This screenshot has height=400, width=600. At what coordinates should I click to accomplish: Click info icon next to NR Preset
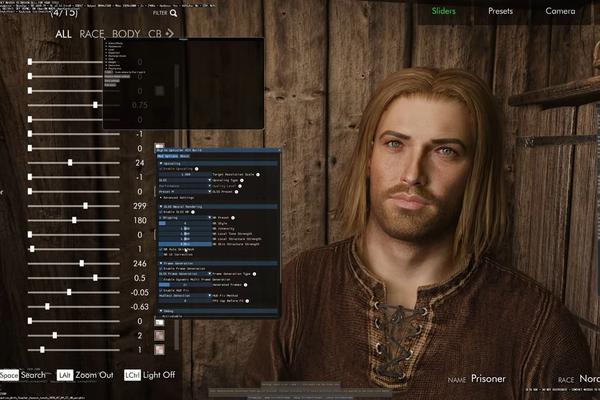[233, 218]
